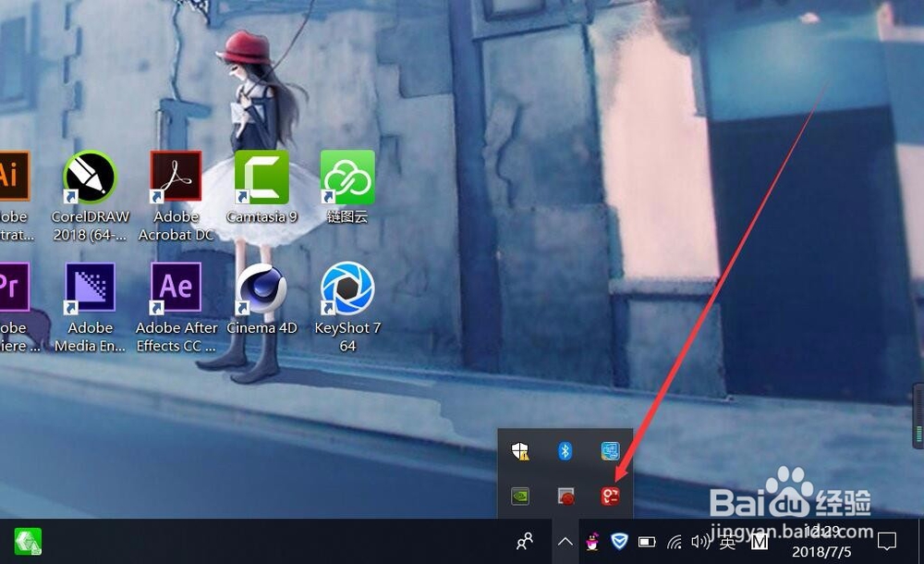Select the Adobe Premiere Pr icon
Screen dimensions: 924x564
point(13,287)
